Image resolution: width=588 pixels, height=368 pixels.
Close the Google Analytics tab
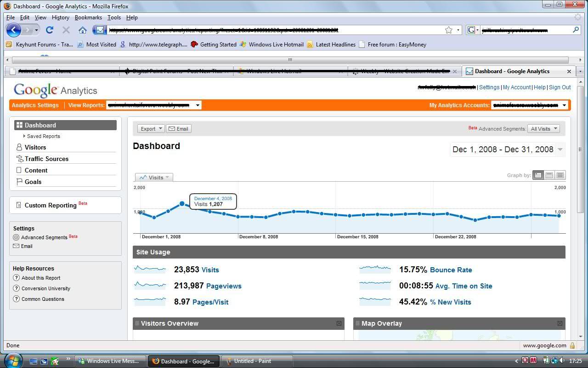[569, 71]
